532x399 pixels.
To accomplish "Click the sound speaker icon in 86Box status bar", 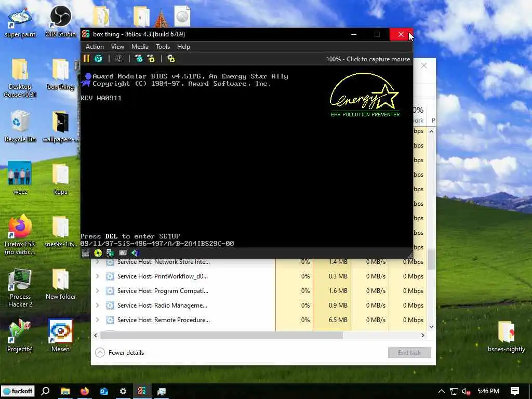I will [x=135, y=253].
